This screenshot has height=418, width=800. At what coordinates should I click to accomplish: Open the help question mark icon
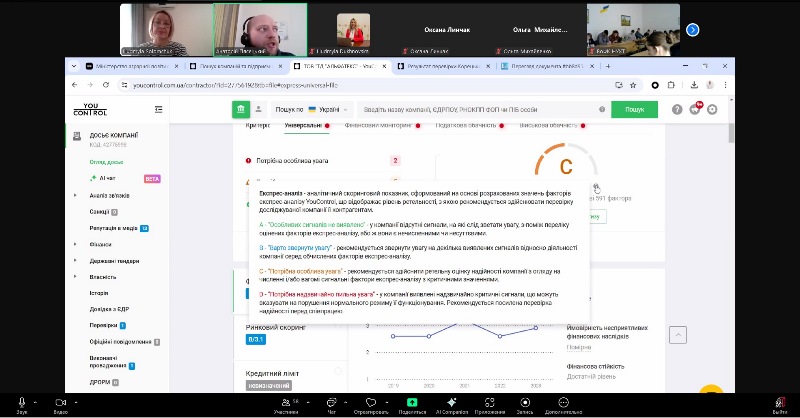coord(678,109)
